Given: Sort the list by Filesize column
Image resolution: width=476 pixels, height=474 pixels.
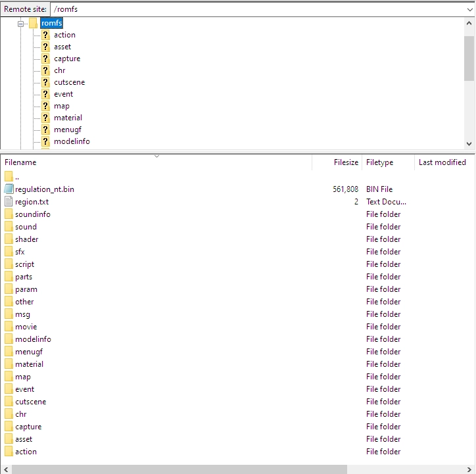Looking at the screenshot, I should click(337, 162).
